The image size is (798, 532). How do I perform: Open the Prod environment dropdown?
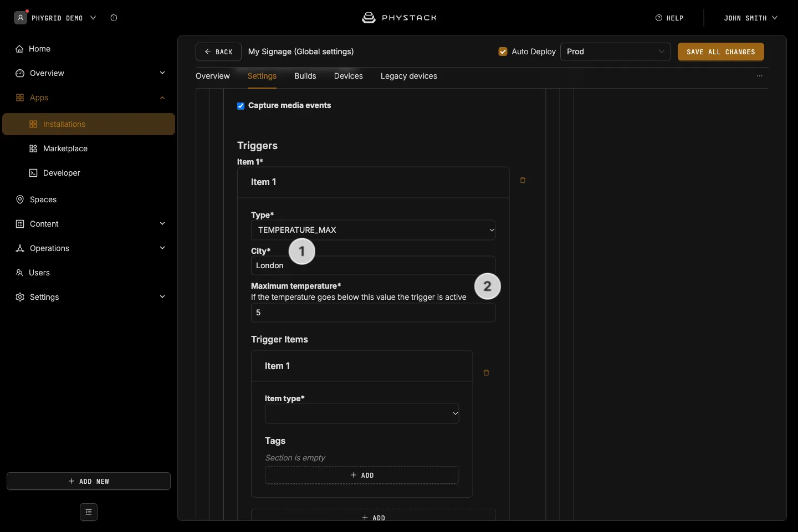coord(616,52)
